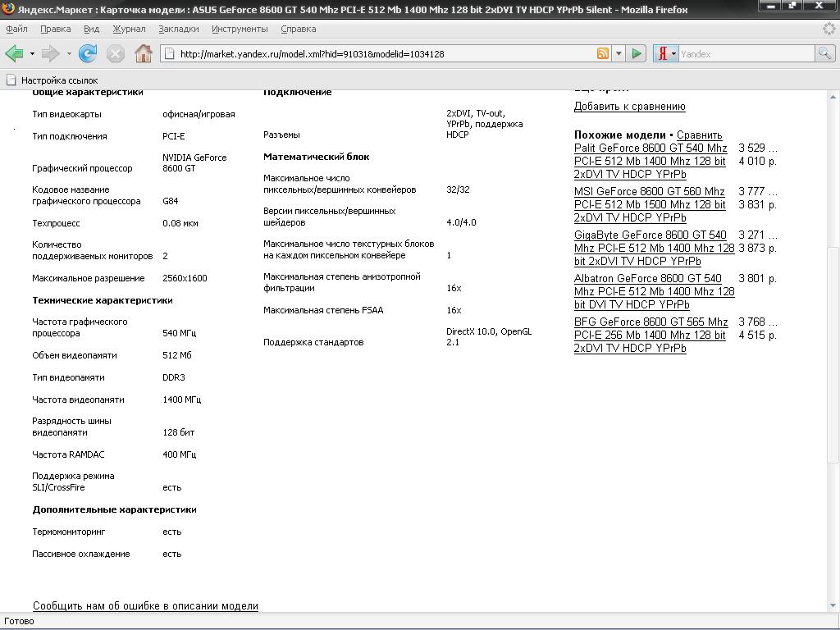Open the Инструменты menu
Image resolution: width=840 pixels, height=630 pixels.
tap(240, 29)
